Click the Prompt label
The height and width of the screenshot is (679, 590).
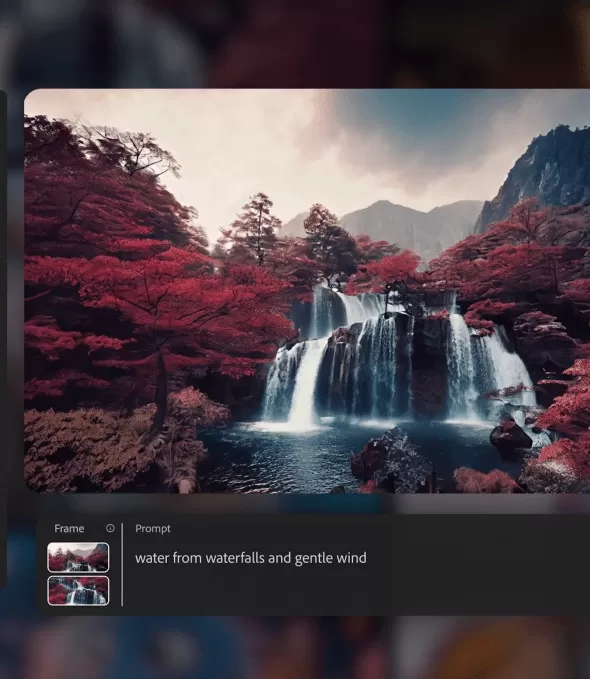coord(152,529)
